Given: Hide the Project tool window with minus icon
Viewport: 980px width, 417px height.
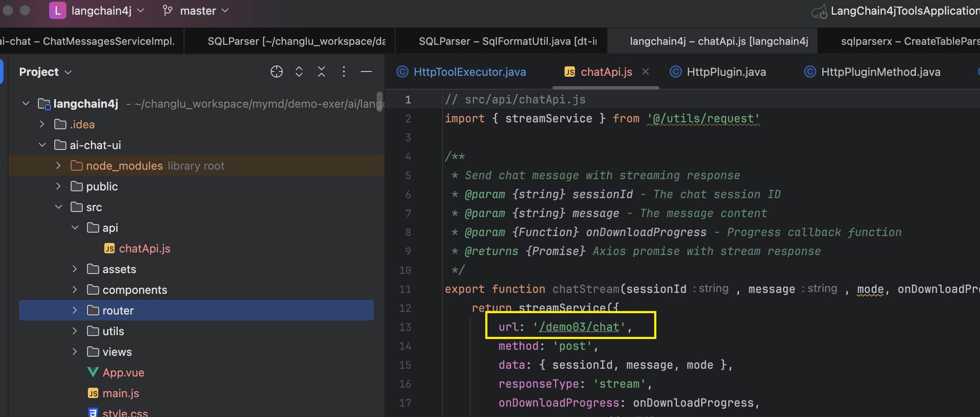Looking at the screenshot, I should 366,72.
